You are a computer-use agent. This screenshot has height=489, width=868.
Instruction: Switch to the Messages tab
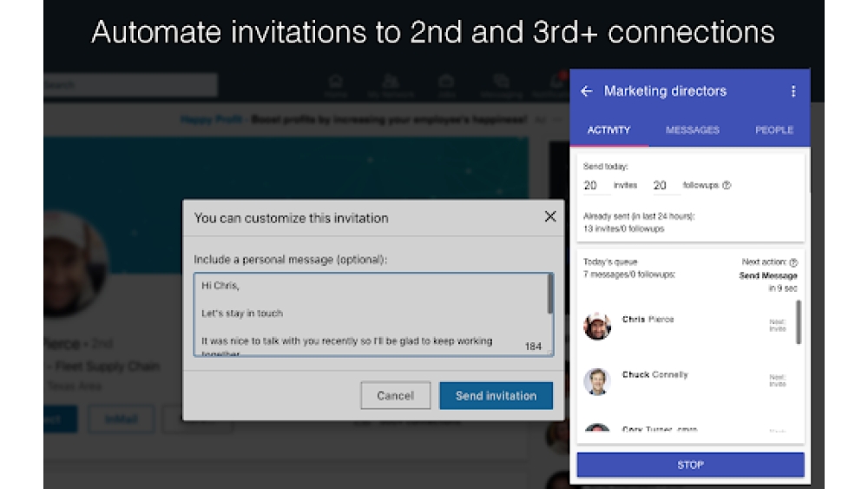[692, 130]
